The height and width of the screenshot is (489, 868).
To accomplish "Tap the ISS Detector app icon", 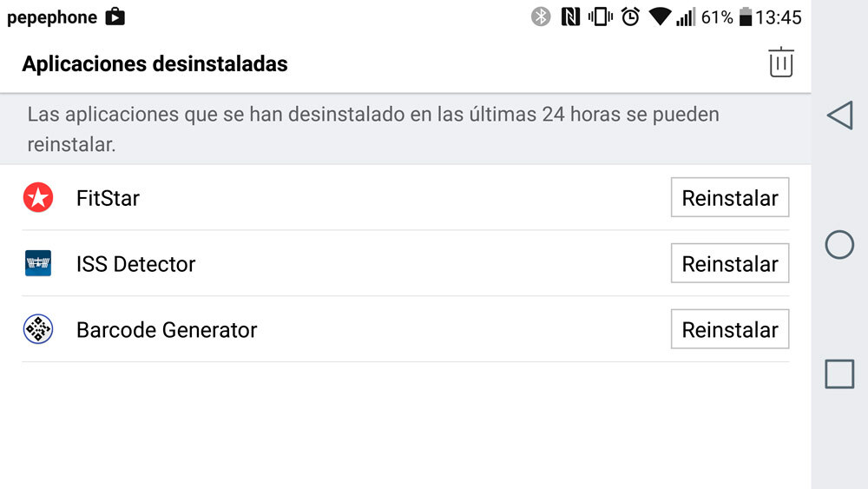I will [x=38, y=263].
